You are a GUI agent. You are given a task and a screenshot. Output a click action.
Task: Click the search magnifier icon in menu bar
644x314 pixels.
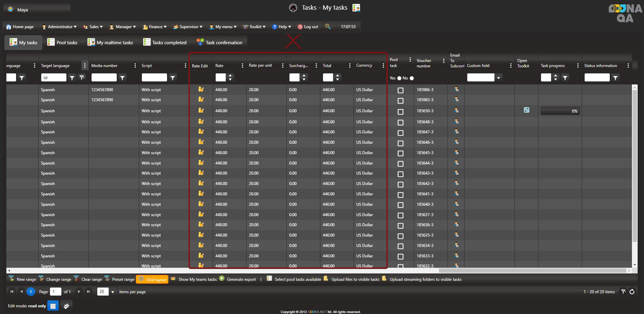328,26
